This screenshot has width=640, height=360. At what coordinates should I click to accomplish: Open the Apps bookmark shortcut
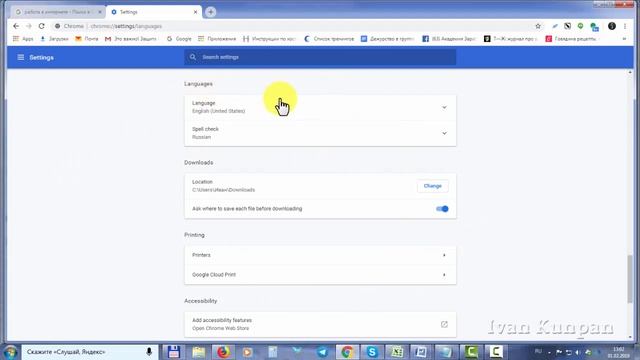click(x=23, y=39)
